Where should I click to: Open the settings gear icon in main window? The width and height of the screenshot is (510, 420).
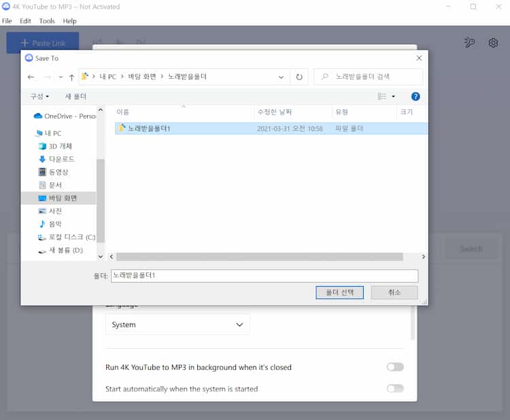[493, 43]
